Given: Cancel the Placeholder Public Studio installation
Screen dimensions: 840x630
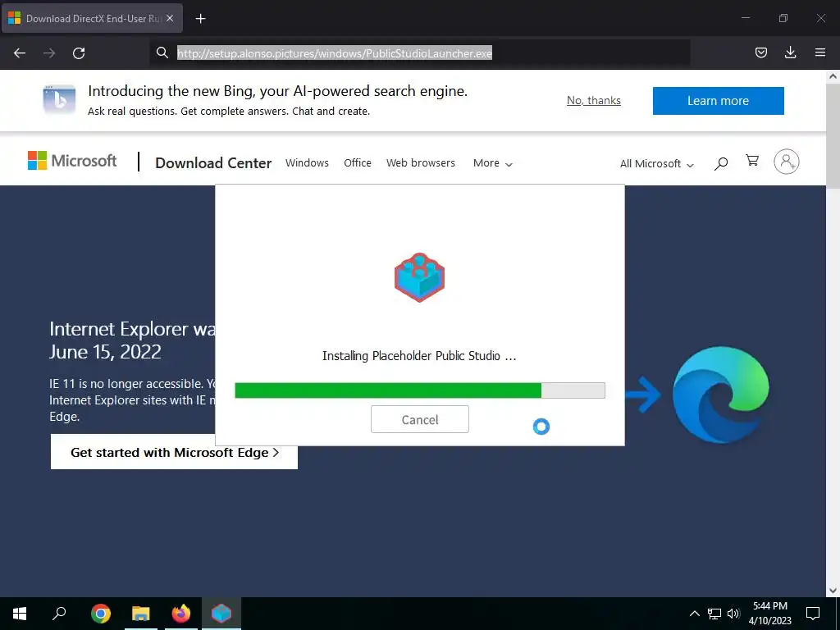Looking at the screenshot, I should pyautogui.click(x=419, y=419).
